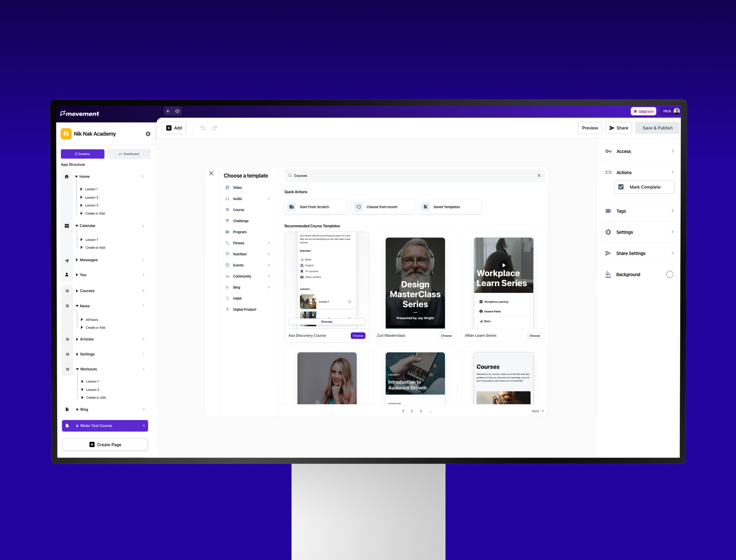This screenshot has height=560, width=736.
Task: Expand the Courses tree section
Action: coord(77,291)
